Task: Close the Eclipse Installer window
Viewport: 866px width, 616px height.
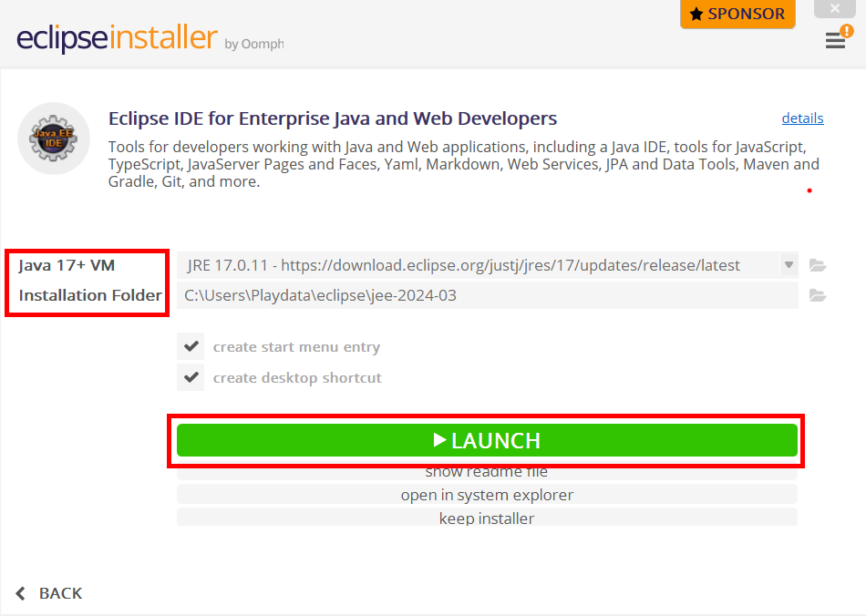Action: [x=834, y=8]
